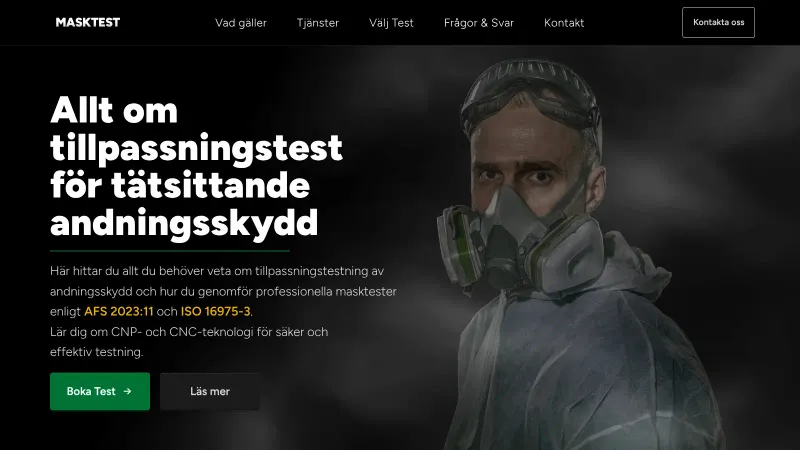Image resolution: width=800 pixels, height=450 pixels.
Task: Click the Läs mer button
Action: (x=210, y=391)
